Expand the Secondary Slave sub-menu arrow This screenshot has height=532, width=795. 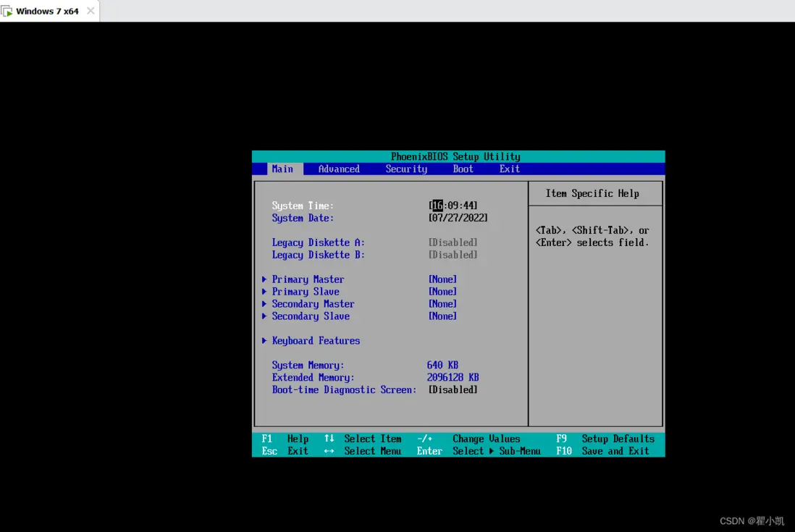point(264,316)
